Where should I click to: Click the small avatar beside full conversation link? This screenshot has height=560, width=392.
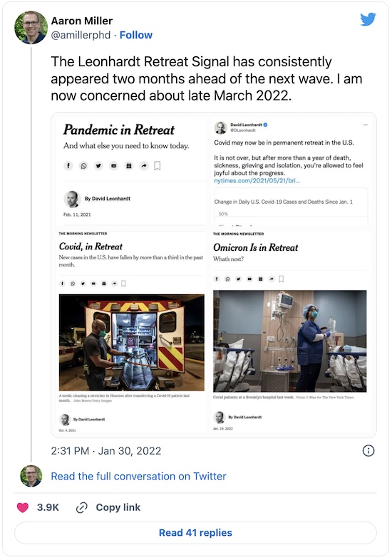pos(31,476)
